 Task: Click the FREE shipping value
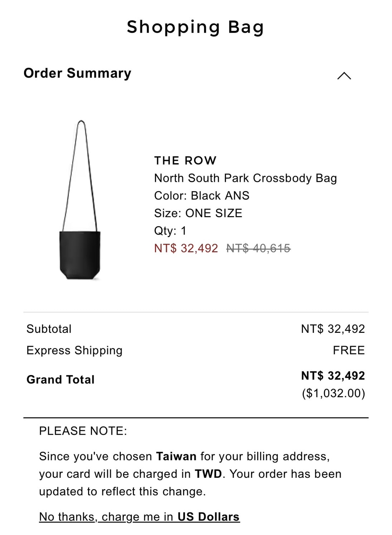[x=348, y=350]
